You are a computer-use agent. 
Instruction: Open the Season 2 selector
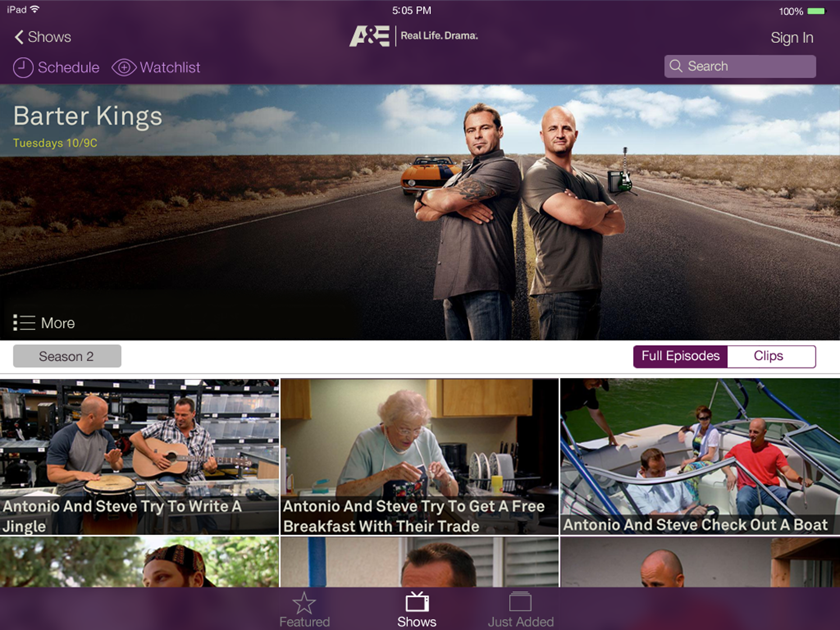(67, 356)
